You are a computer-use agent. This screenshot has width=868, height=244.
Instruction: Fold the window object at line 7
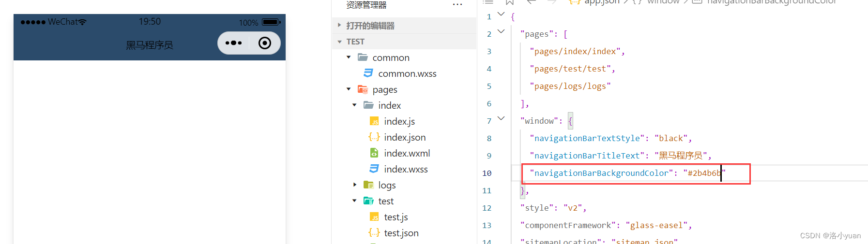coord(501,118)
